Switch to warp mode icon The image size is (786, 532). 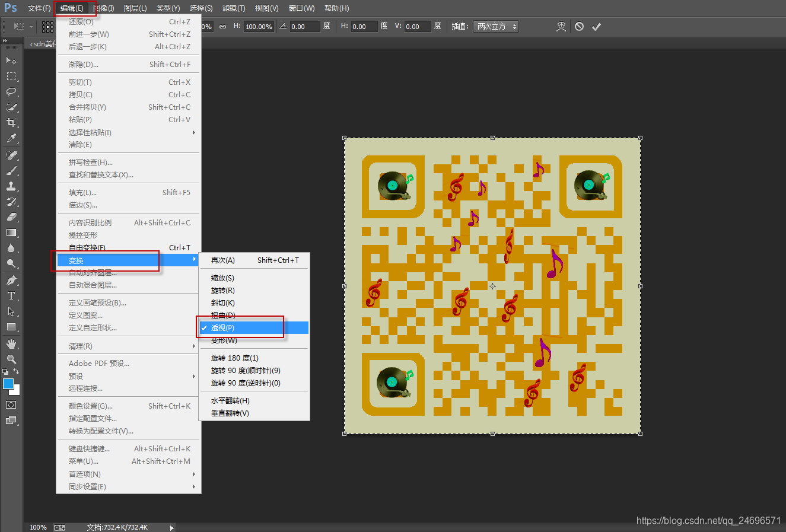[561, 26]
